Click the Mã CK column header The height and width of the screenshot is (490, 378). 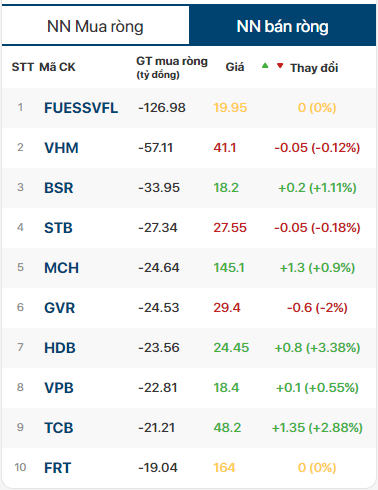click(x=57, y=67)
